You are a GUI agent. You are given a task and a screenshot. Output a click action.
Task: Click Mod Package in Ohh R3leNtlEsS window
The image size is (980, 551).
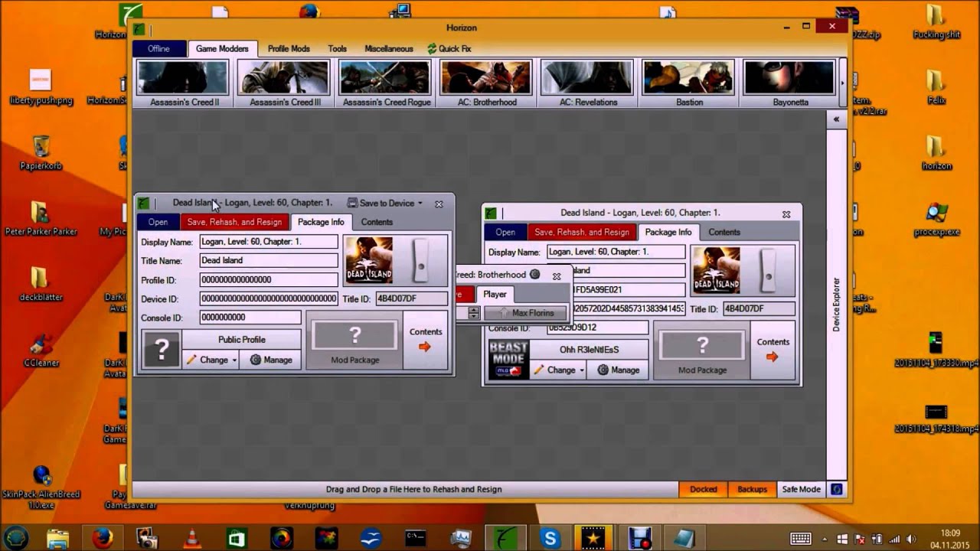(x=702, y=351)
